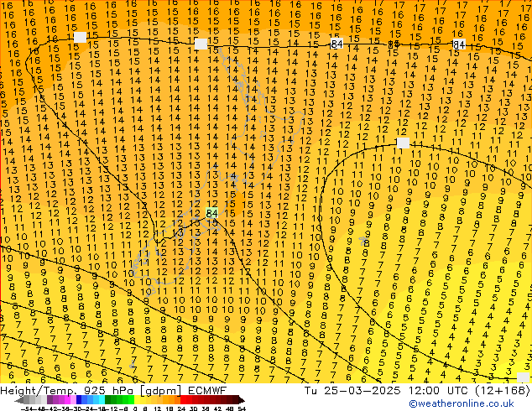Click the dark brown right arrow end of the color scale
Image resolution: width=532 pixels, height=411 pixels.
pos(242,400)
